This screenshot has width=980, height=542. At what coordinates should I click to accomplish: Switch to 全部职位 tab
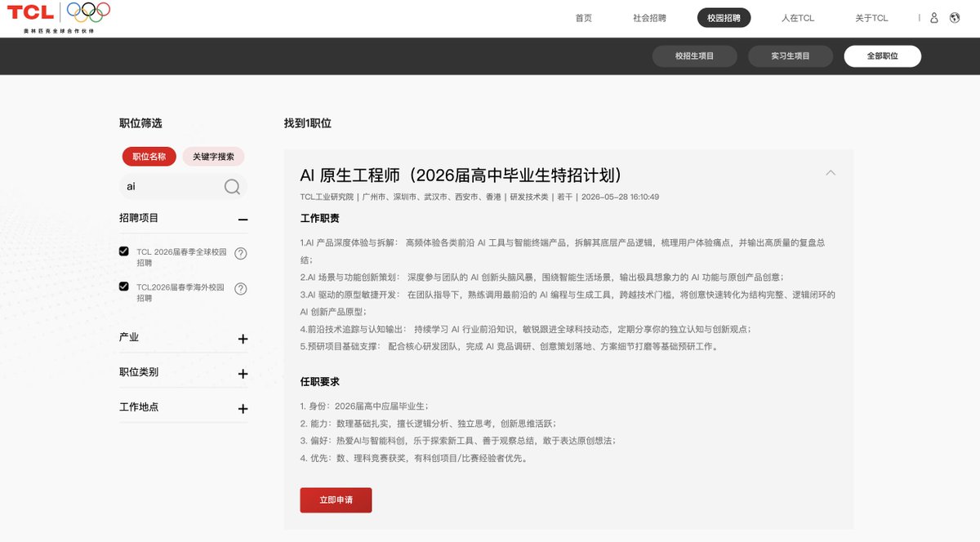click(x=883, y=56)
